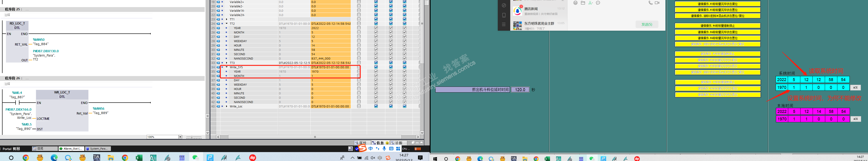The image size is (868, 161).
Task: Click the emoji icon in WeChat chat
Action: [576, 3]
